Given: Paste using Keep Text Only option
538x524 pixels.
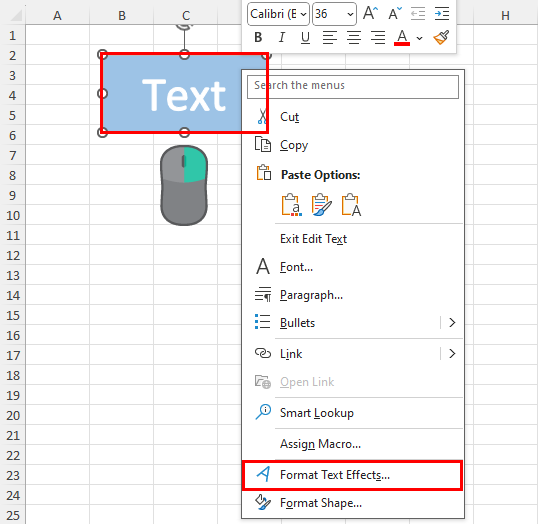Looking at the screenshot, I should (351, 205).
